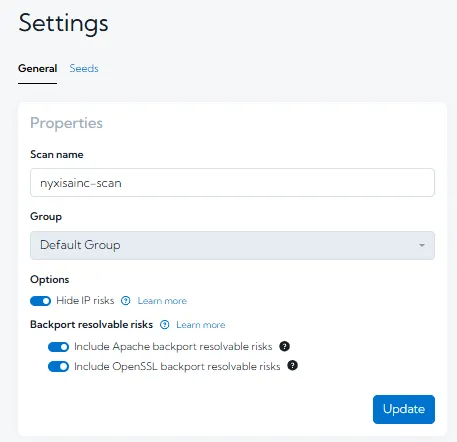Image resolution: width=457 pixels, height=442 pixels.
Task: Click the Scan name input field
Action: click(232, 183)
